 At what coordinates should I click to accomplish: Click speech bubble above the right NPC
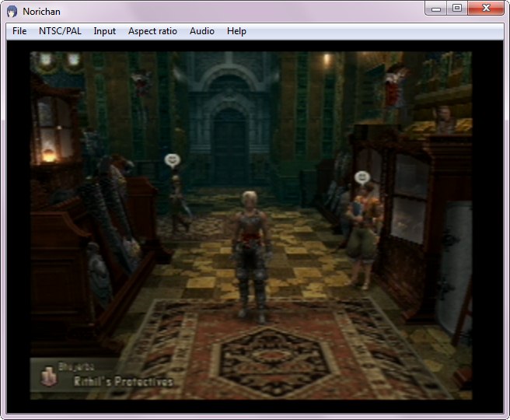click(x=362, y=177)
